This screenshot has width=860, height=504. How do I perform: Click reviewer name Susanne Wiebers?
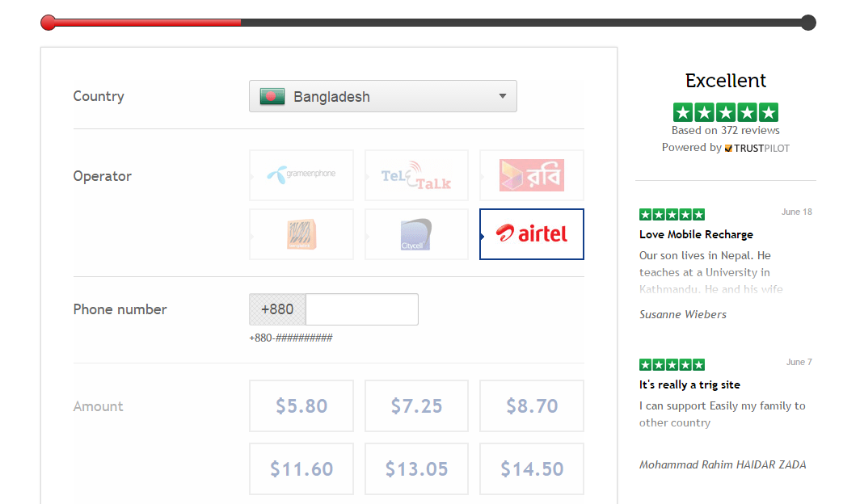click(x=683, y=314)
